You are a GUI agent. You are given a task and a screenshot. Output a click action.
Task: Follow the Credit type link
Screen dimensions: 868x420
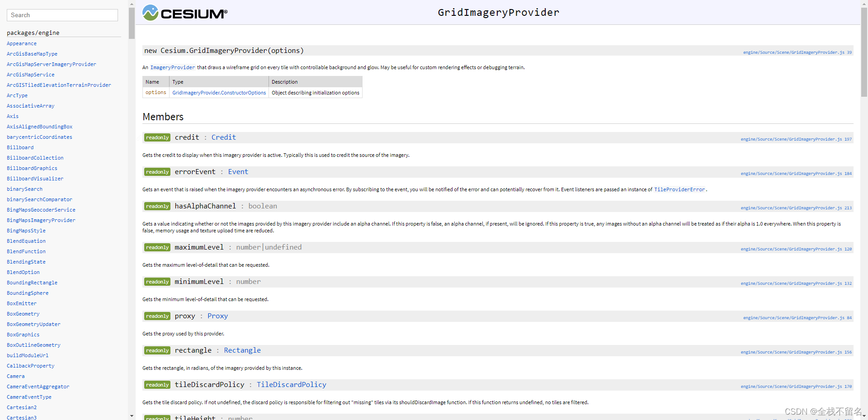pos(224,137)
